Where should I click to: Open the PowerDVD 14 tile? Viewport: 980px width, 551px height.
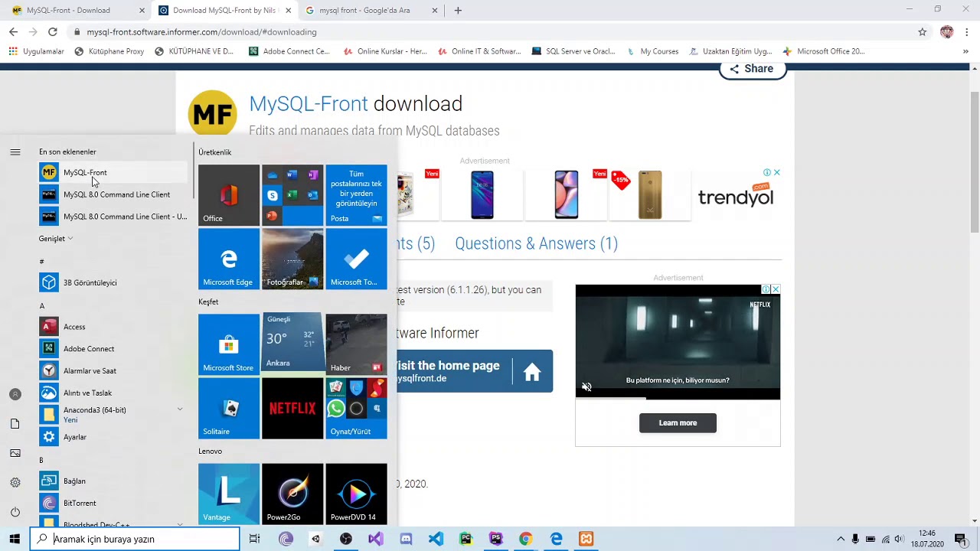coord(356,494)
